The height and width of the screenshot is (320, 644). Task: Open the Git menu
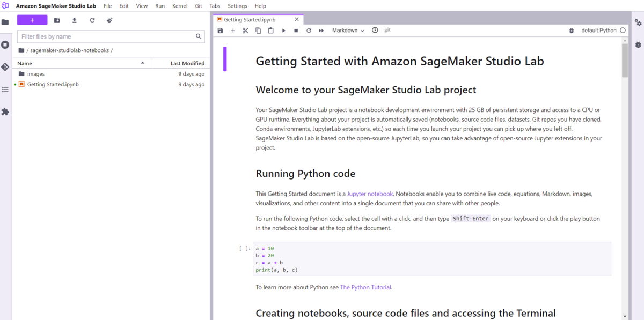199,6
